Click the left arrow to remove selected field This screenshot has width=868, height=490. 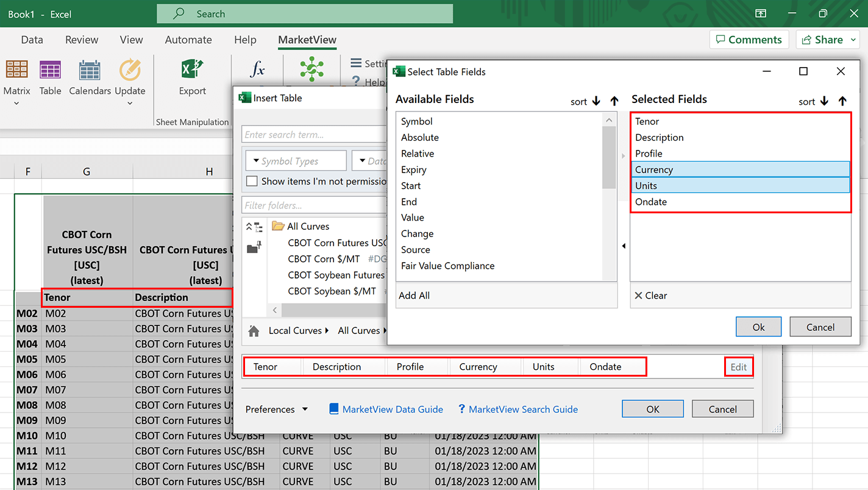(x=623, y=246)
